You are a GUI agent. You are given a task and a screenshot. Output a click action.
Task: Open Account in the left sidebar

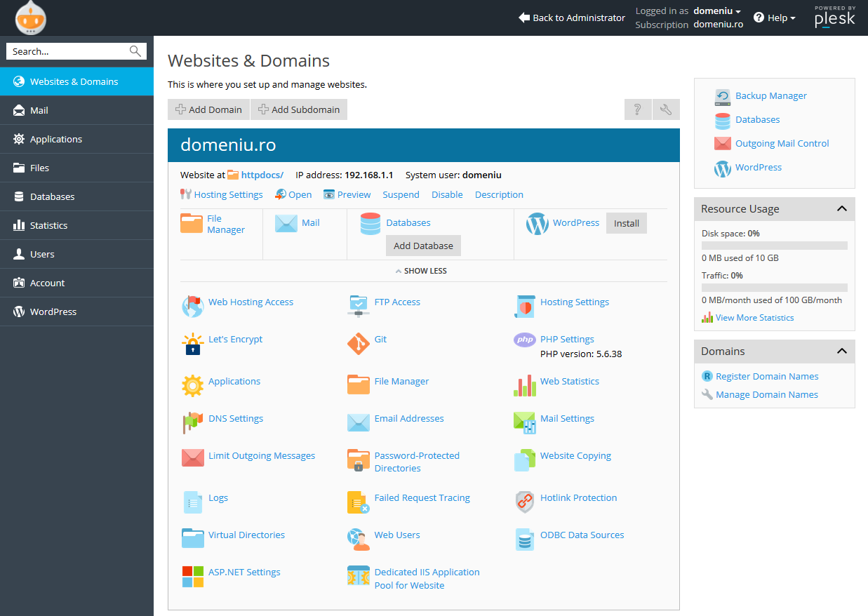pyautogui.click(x=76, y=283)
